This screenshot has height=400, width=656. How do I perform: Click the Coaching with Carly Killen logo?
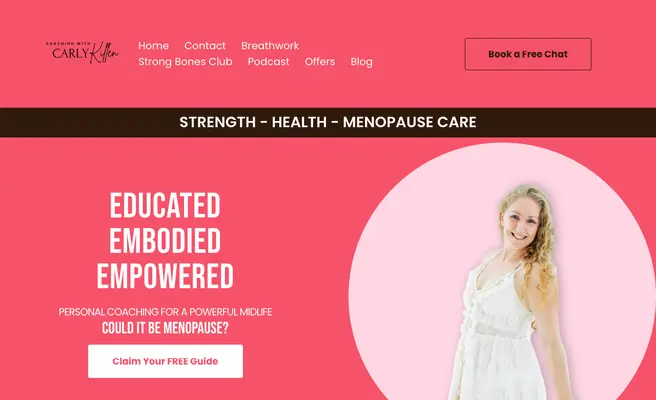click(x=82, y=52)
